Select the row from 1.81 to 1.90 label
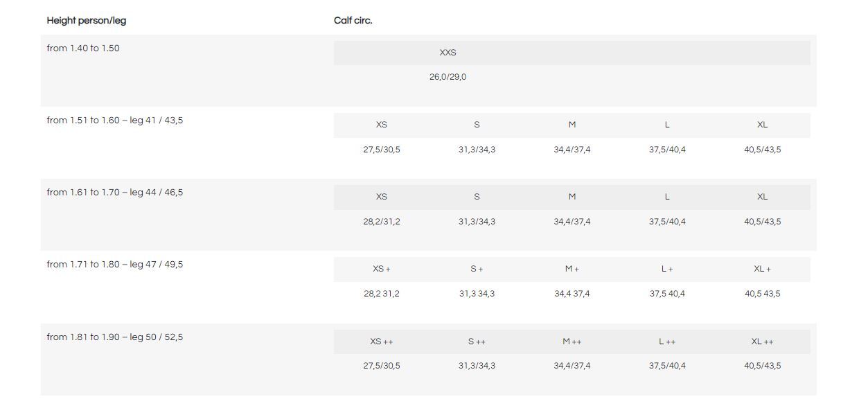Viewport: 868px width, 408px height. coord(115,337)
